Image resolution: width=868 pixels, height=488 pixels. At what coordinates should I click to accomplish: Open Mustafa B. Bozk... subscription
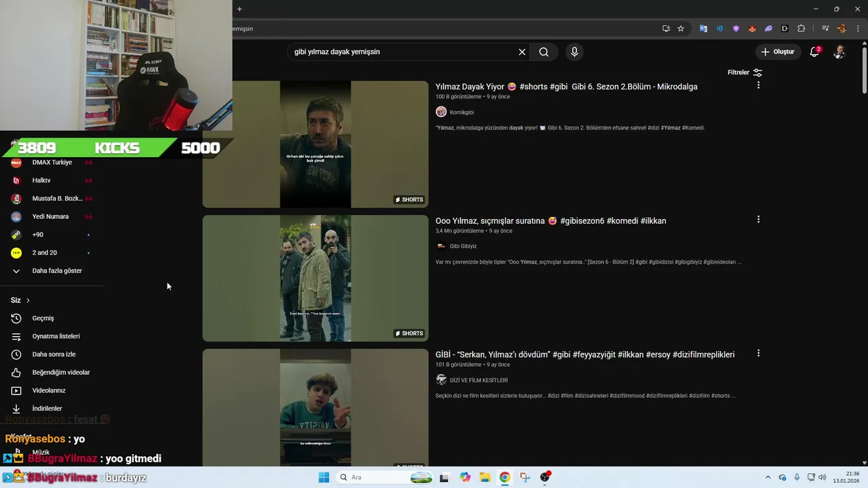tap(52, 199)
